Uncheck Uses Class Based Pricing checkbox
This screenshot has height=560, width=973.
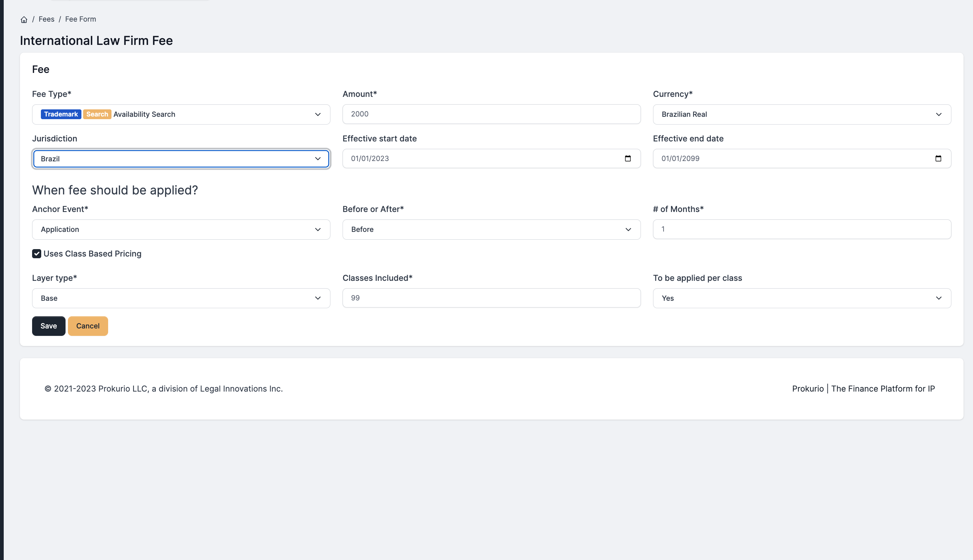(36, 254)
